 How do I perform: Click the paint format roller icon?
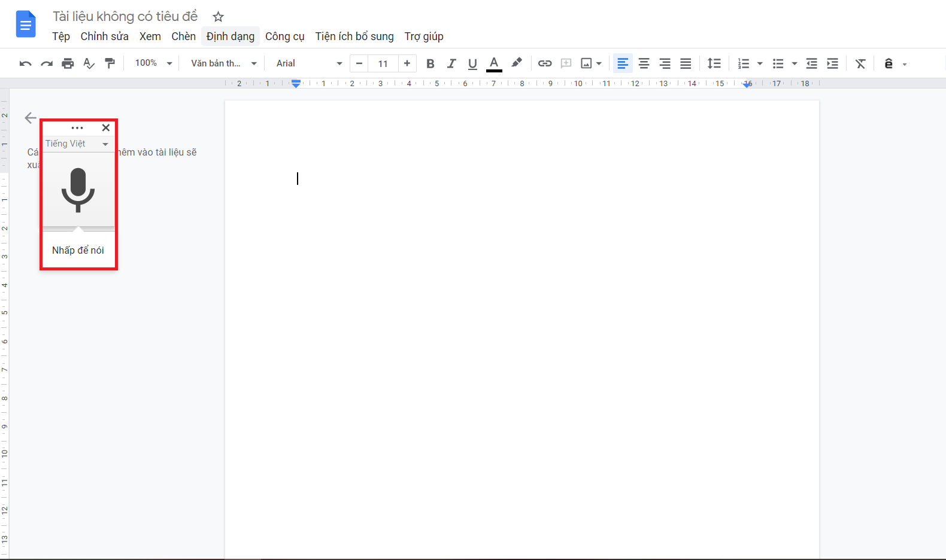[x=110, y=63]
